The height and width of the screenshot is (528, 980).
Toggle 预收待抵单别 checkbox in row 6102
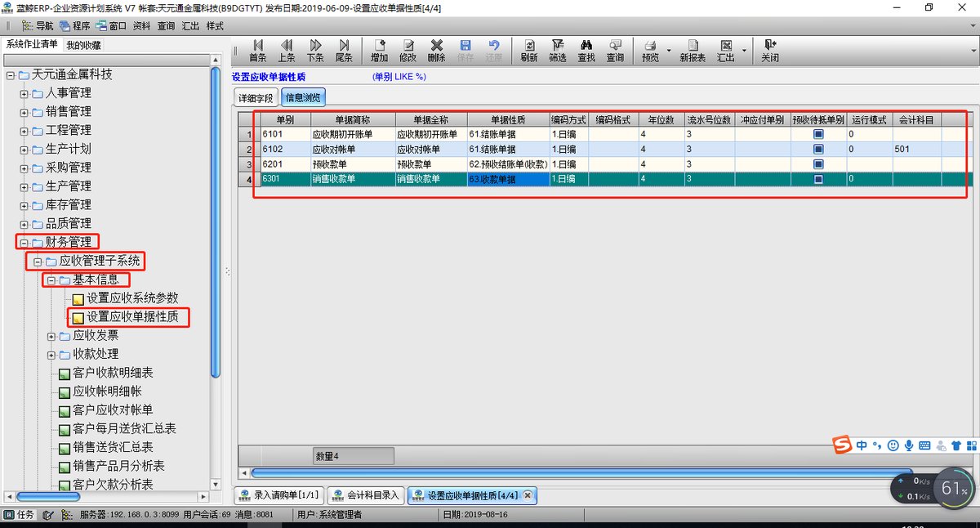point(818,150)
